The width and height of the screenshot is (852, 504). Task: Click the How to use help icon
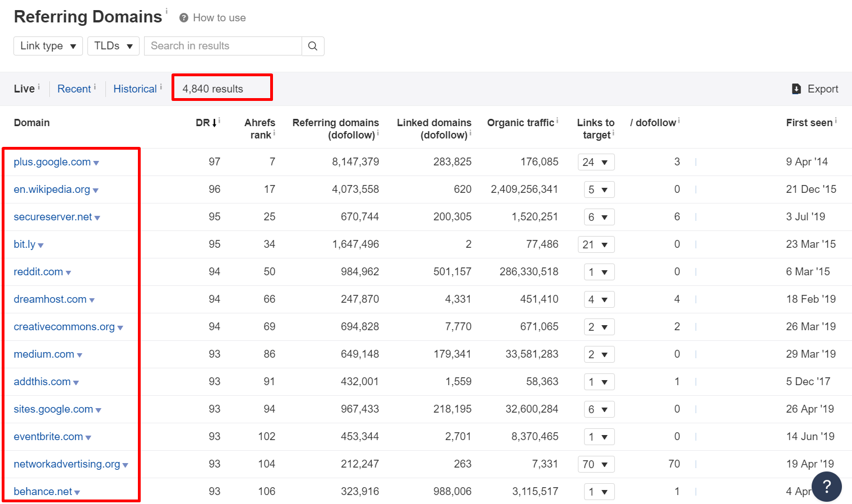click(183, 18)
